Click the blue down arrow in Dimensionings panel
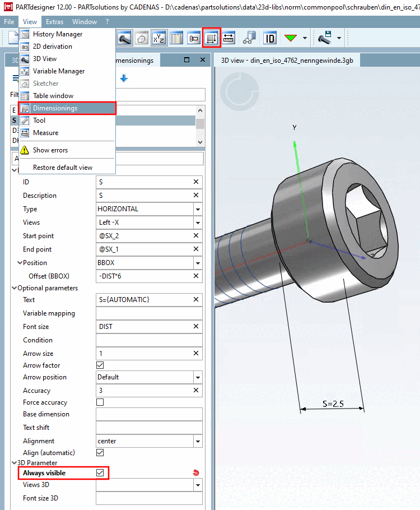This screenshot has height=510, width=420. 124,78
